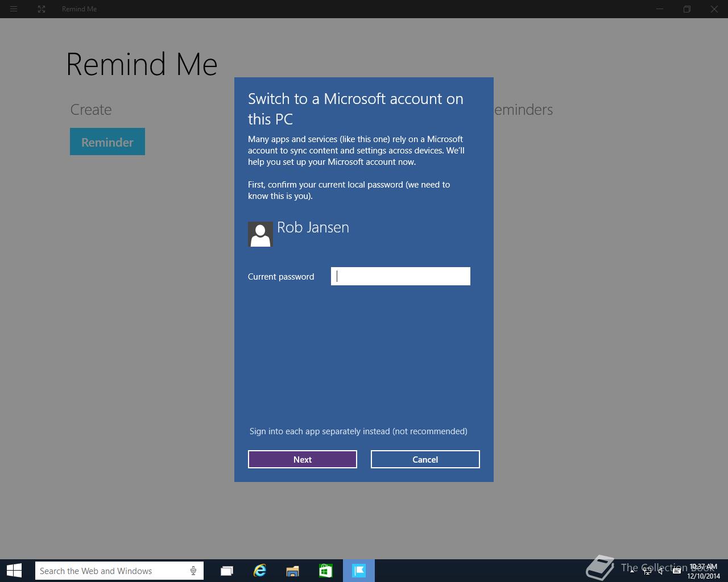Click the Next button in dialog
This screenshot has height=582, width=728.
pos(303,459)
